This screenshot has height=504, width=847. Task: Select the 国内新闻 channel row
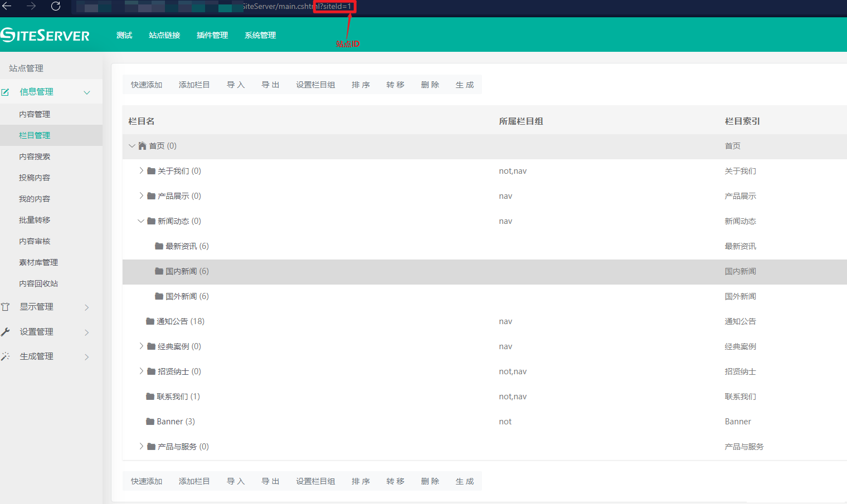(181, 271)
